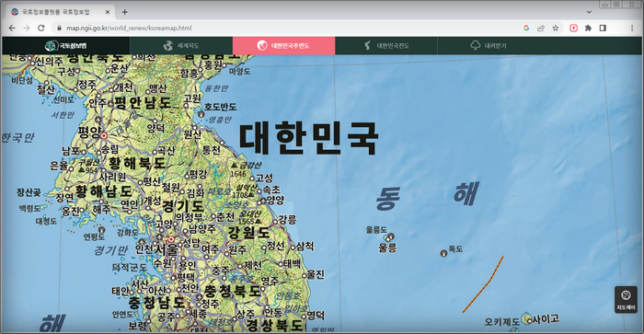Click the 경상북도 province label
Screen dimensions: 644x334
275,325
